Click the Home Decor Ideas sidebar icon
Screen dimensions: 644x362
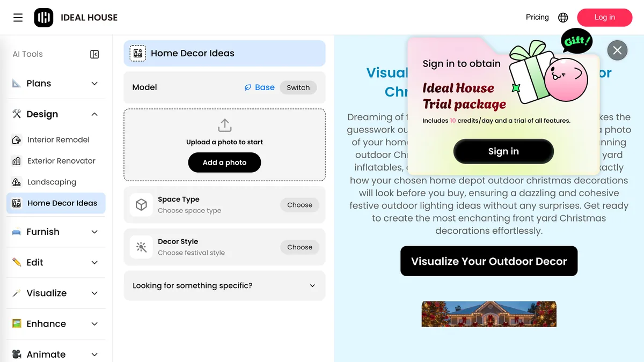coord(17,203)
